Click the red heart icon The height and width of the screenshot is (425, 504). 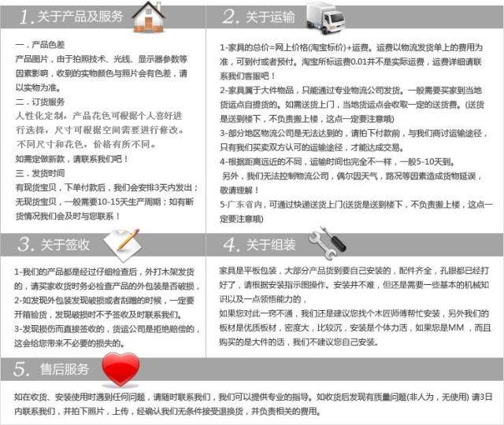120,368
